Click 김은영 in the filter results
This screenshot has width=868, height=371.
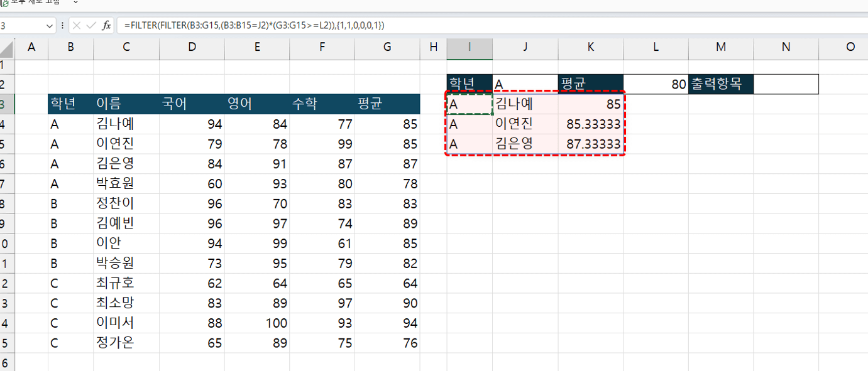coord(525,144)
